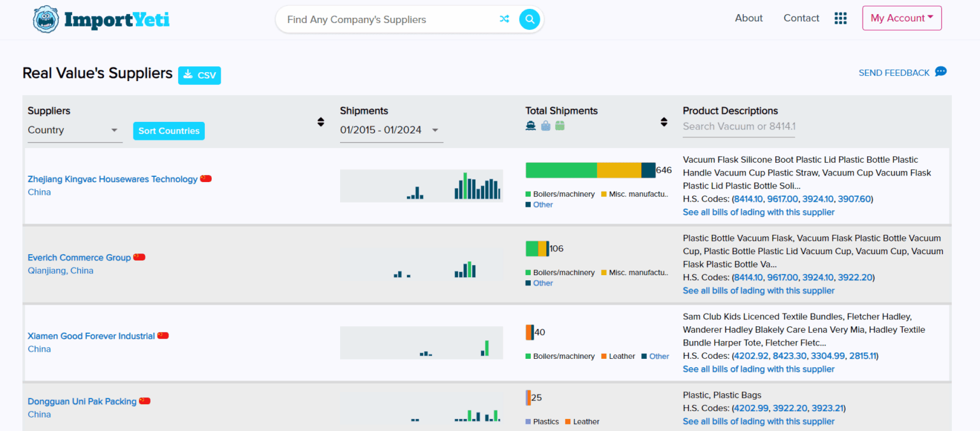Click the CSV download icon beside the page title

click(188, 75)
